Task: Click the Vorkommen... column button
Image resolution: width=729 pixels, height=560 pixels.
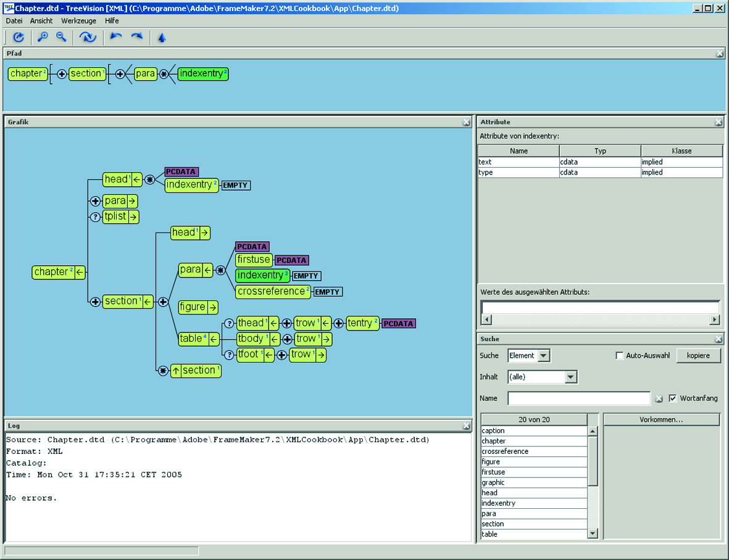Action: click(661, 420)
